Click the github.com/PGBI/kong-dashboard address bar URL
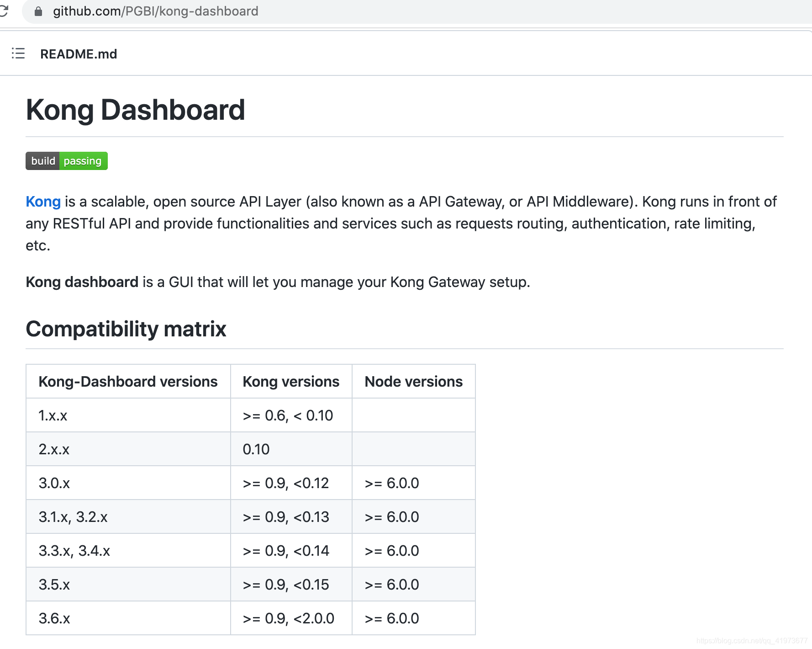The image size is (812, 649). tap(155, 11)
